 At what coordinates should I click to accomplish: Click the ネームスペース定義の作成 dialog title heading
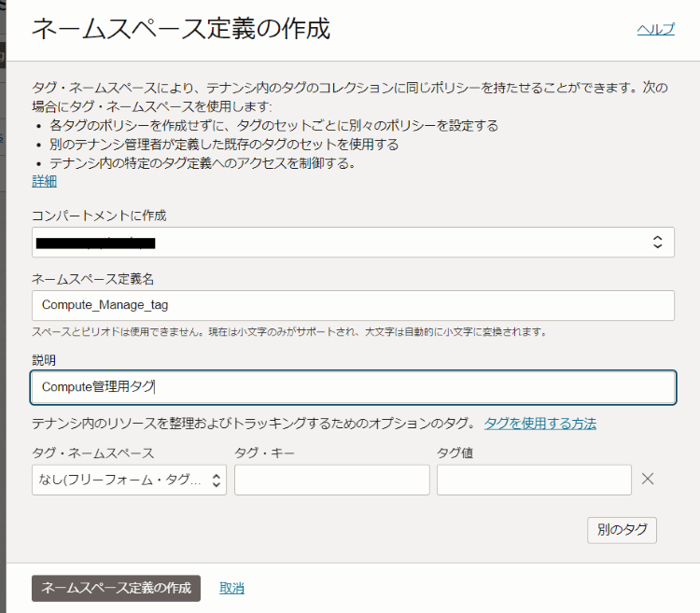click(181, 30)
